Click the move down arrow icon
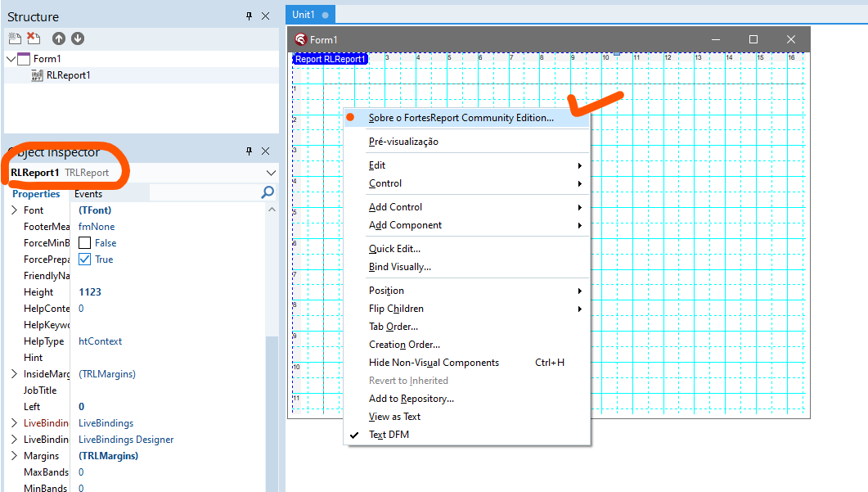 [78, 38]
